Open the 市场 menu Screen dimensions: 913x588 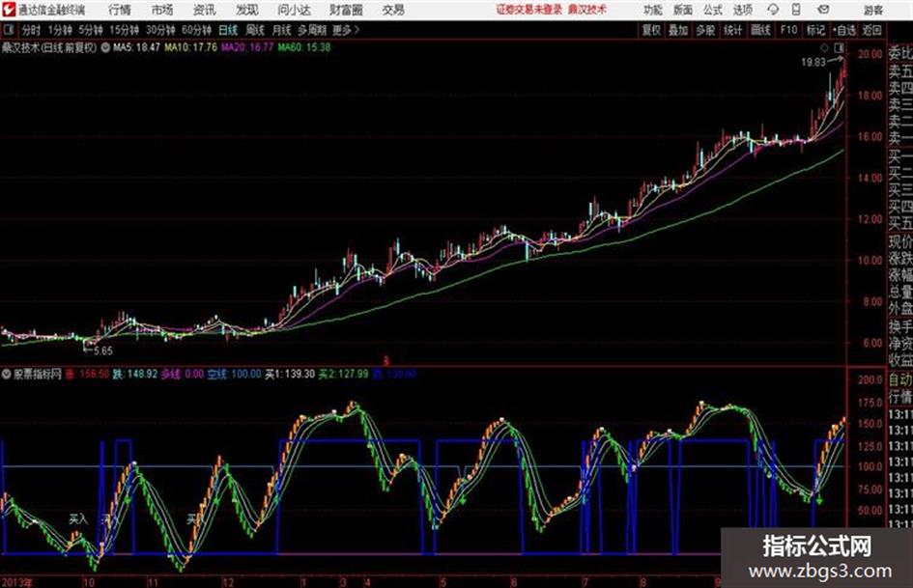pyautogui.click(x=162, y=10)
